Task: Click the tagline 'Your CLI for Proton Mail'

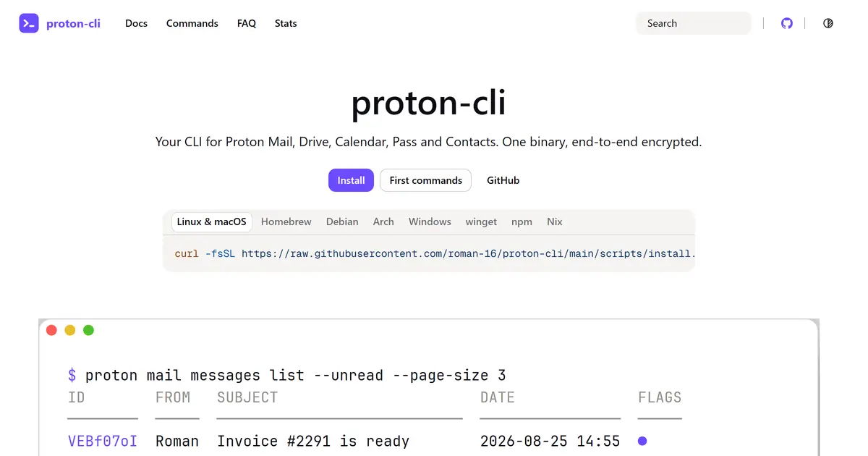Action: 428,142
